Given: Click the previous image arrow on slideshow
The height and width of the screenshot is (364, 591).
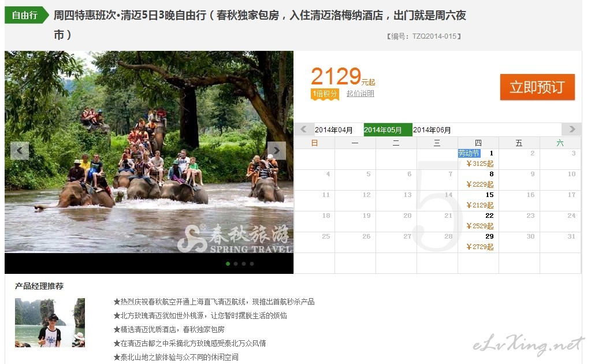Looking at the screenshot, I should [x=20, y=151].
